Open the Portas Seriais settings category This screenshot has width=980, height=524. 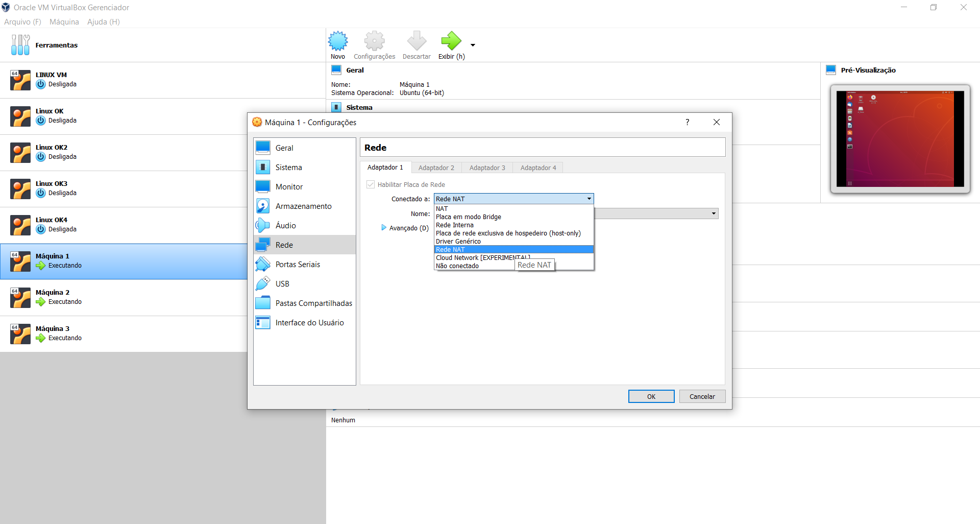305,264
